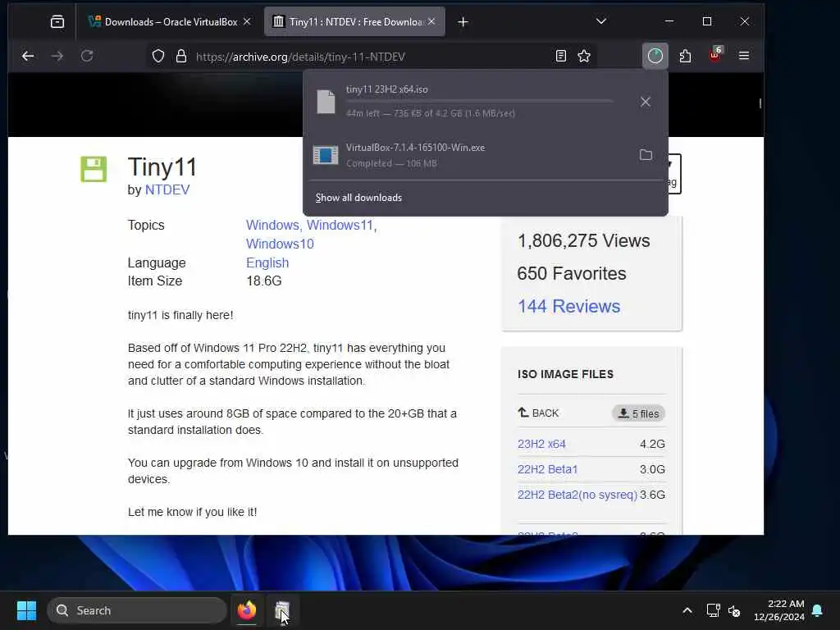Click the tiny11 23H2 x64.iso file icon

click(326, 102)
